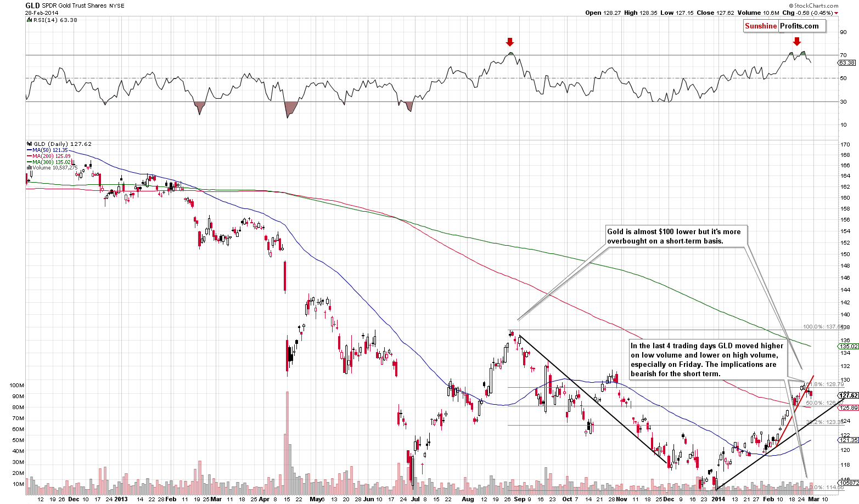The height and width of the screenshot is (504, 859).
Task: Click the Open 128.27 value
Action: click(x=603, y=13)
